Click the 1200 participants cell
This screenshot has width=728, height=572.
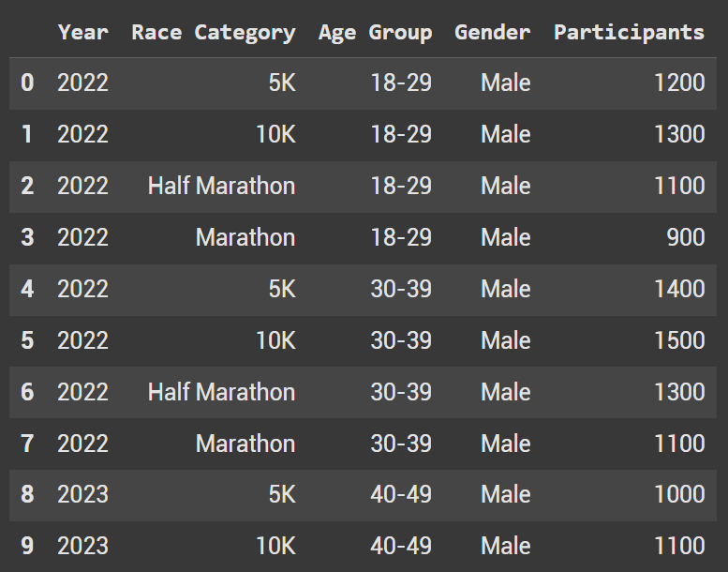coord(680,83)
